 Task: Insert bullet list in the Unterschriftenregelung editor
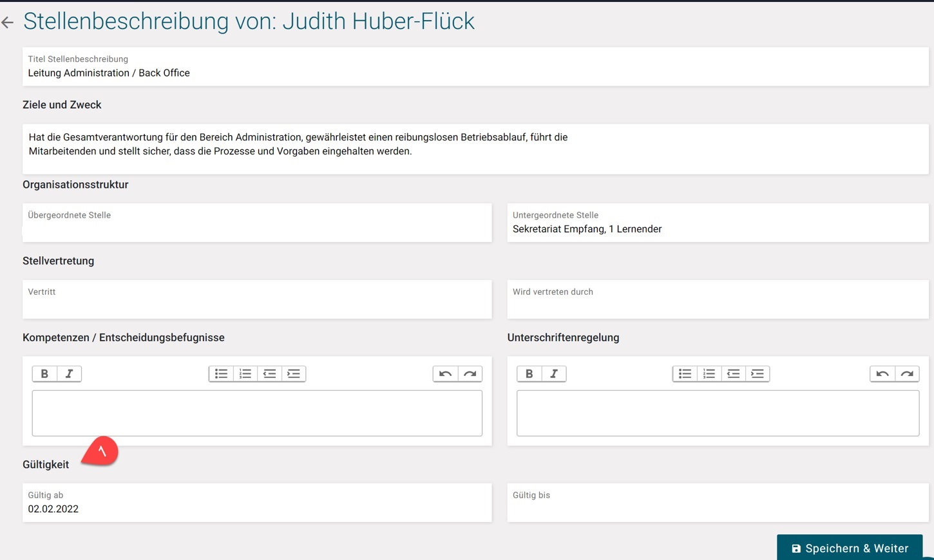click(x=685, y=374)
